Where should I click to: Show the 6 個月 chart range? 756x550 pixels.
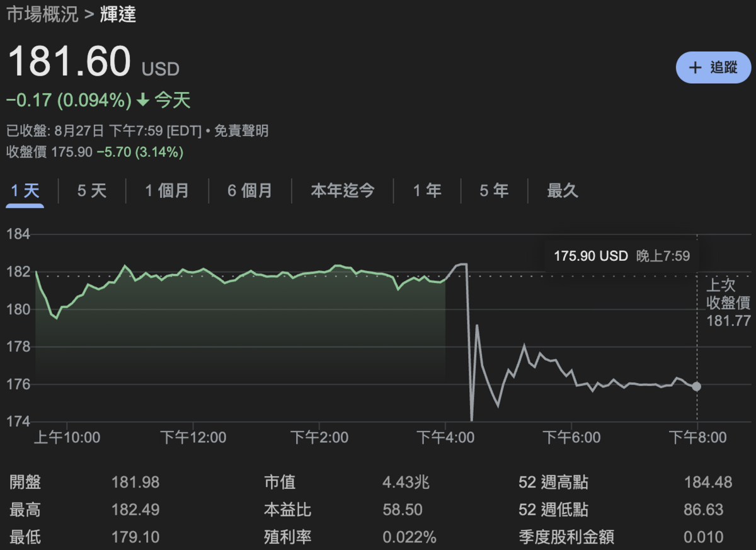click(x=250, y=190)
